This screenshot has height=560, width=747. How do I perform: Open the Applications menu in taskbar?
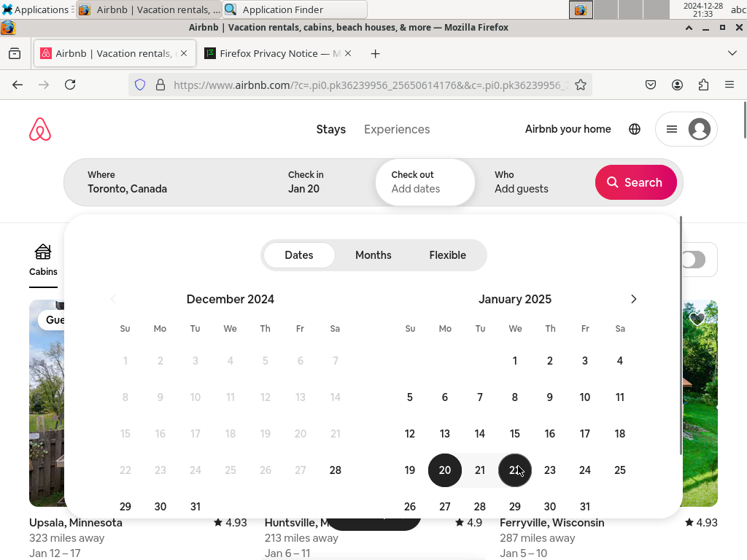[x=36, y=9]
